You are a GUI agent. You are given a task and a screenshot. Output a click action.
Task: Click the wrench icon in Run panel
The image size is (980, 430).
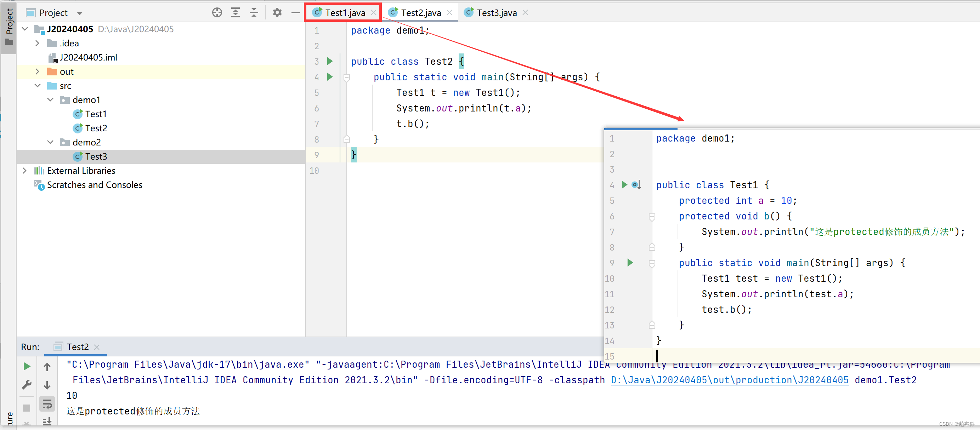(x=27, y=385)
